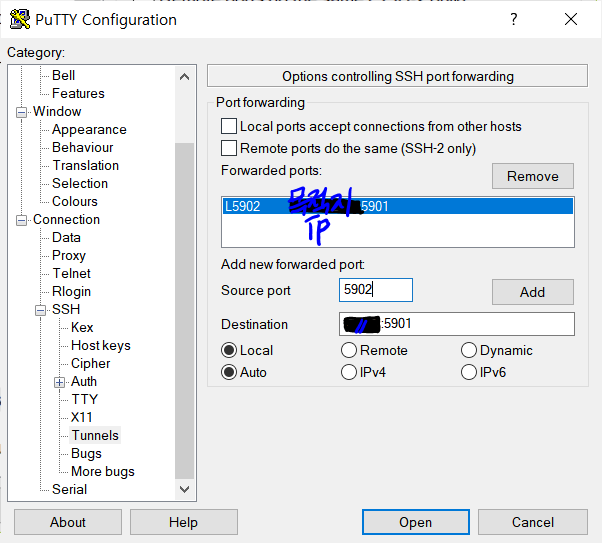Click the Help button

point(184,522)
